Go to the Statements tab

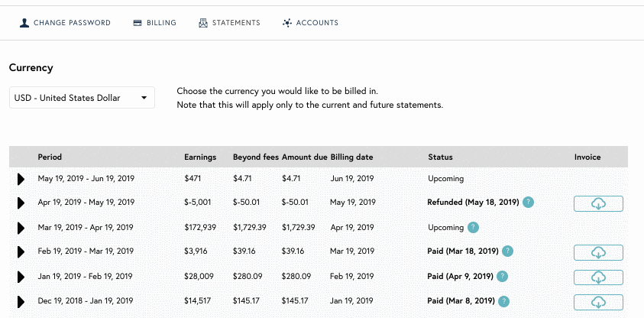(229, 23)
